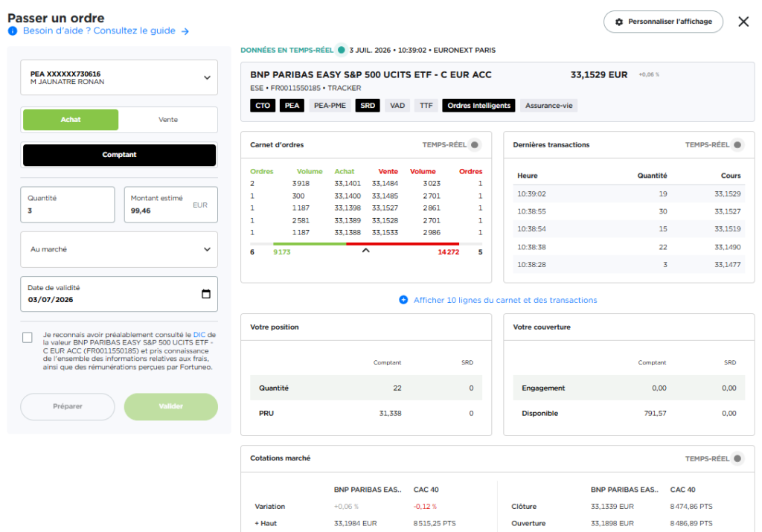Click the Cours column header
762x532 pixels.
(x=731, y=176)
